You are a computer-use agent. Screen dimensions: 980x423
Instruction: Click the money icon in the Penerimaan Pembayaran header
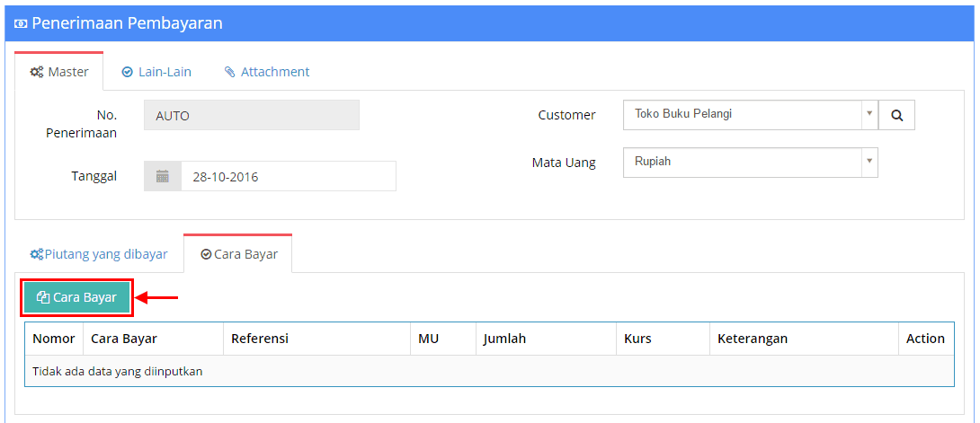21,24
